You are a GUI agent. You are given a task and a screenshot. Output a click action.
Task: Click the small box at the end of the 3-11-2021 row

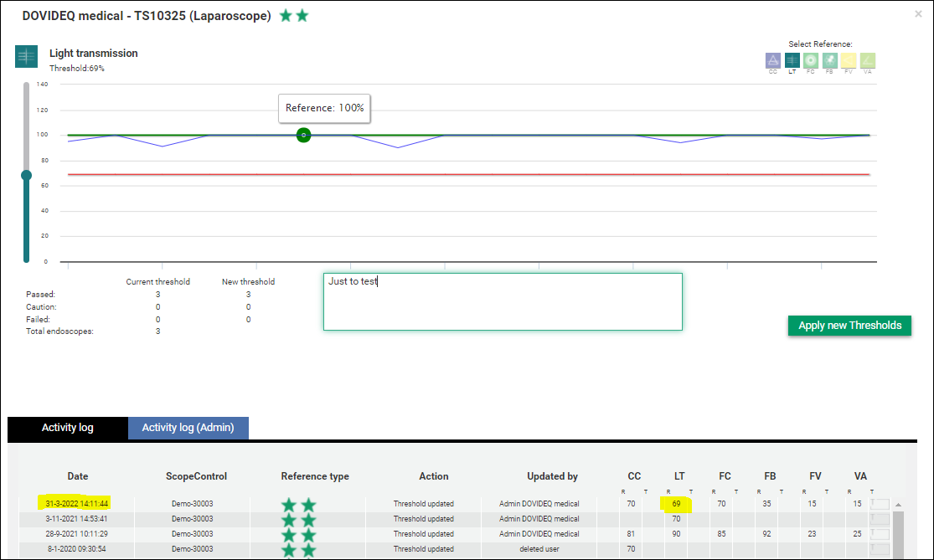point(880,519)
